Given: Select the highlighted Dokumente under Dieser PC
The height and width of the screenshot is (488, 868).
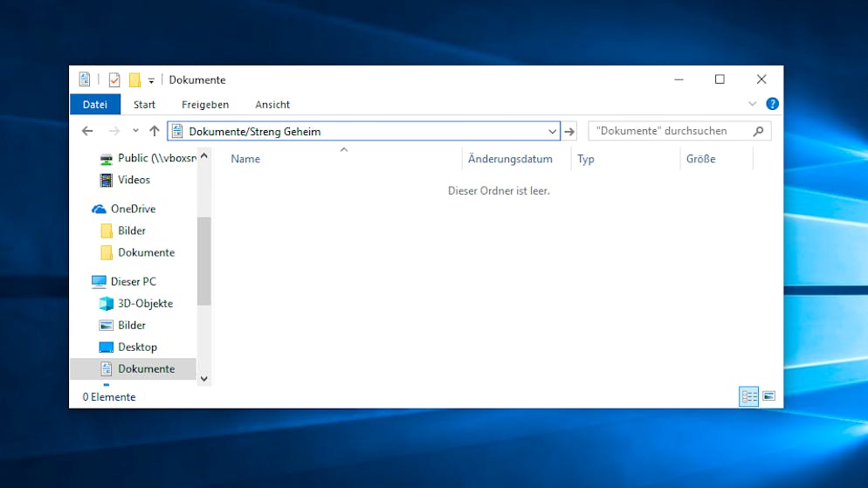Looking at the screenshot, I should [133, 369].
